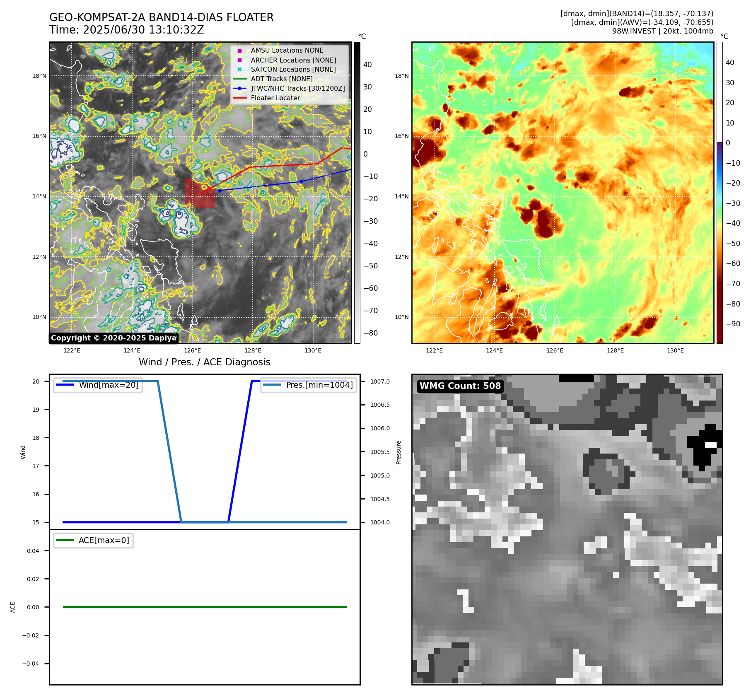Click the Wind[max=20] legend box

coord(98,385)
